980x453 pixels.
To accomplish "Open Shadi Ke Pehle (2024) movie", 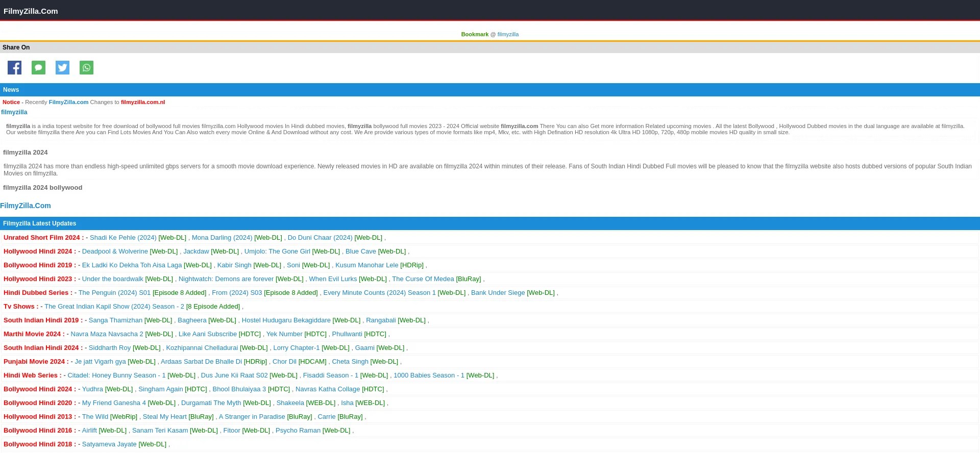I will [123, 238].
